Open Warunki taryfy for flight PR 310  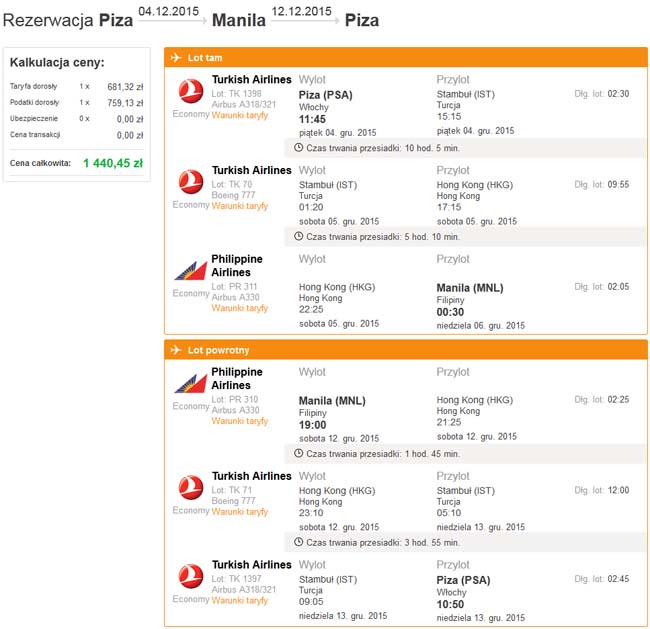tap(240, 420)
